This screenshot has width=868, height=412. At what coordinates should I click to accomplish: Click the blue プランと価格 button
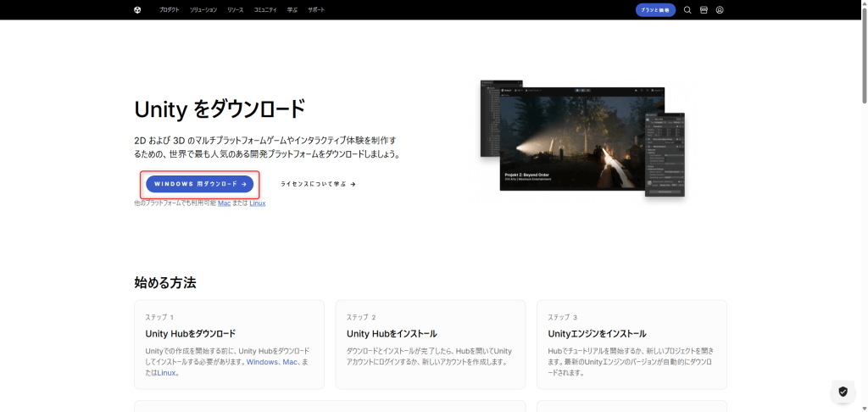tap(655, 10)
